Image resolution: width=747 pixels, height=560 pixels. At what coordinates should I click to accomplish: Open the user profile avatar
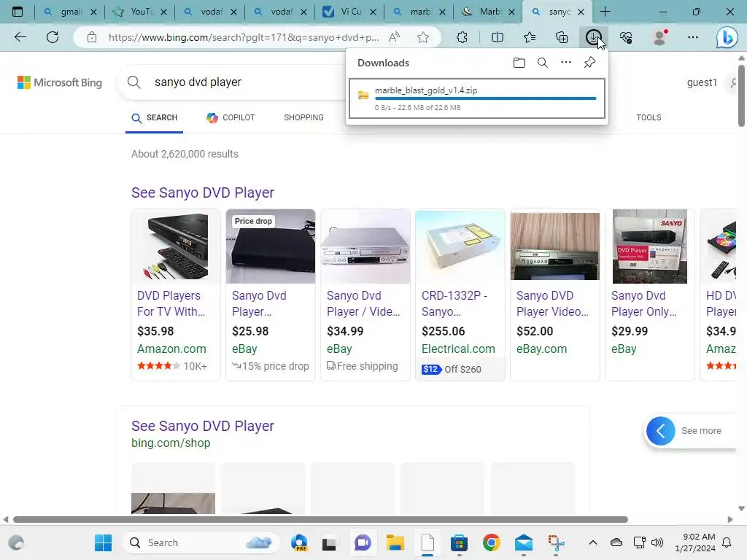(659, 37)
